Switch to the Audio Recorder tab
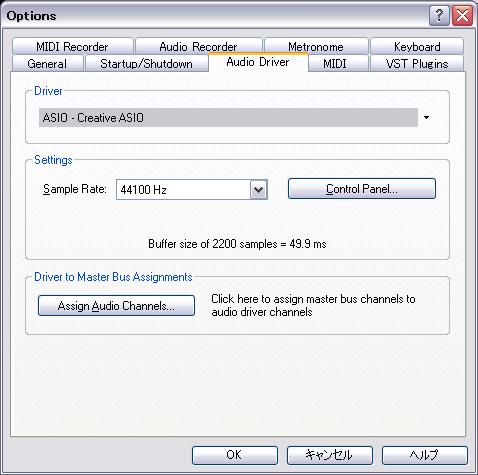Screen dimensions: 478x475 click(x=198, y=46)
